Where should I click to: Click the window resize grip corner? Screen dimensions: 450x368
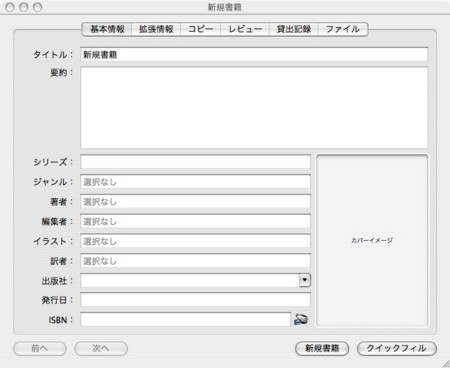click(x=446, y=364)
